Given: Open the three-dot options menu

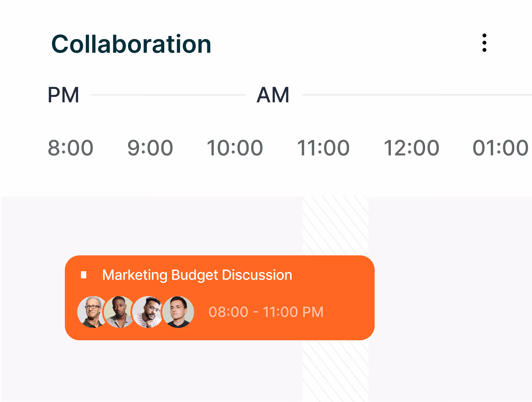Looking at the screenshot, I should point(484,43).
